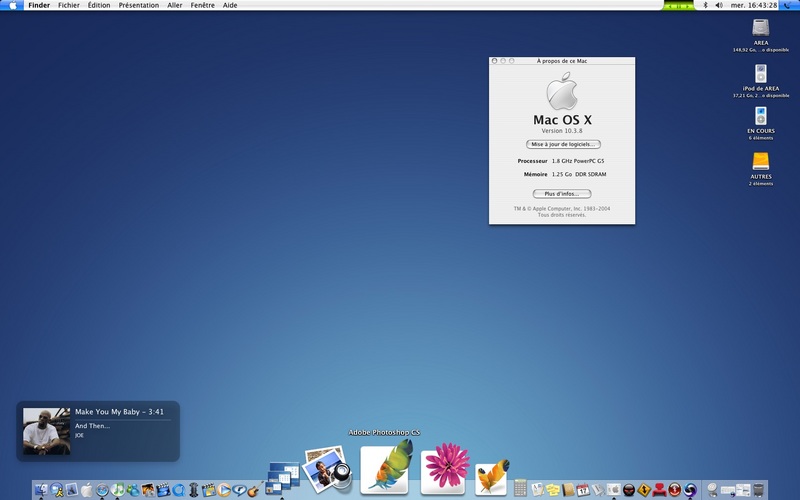Launch Preview photo loupe icon
The height and width of the screenshot is (500, 800).
tap(327, 470)
